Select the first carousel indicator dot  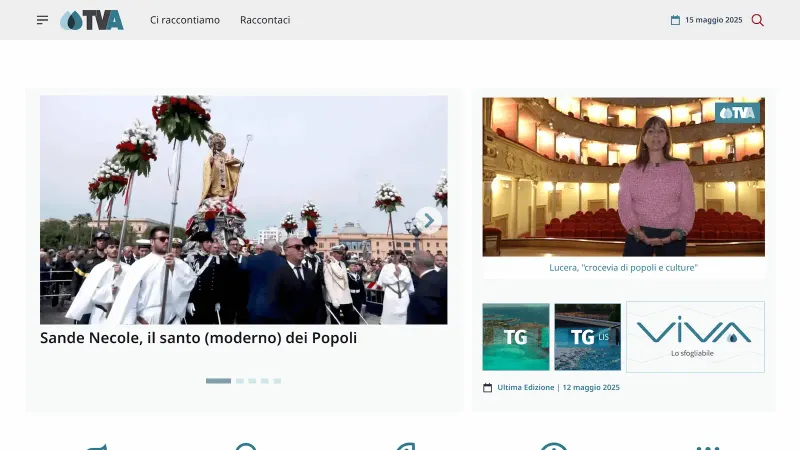pyautogui.click(x=218, y=381)
